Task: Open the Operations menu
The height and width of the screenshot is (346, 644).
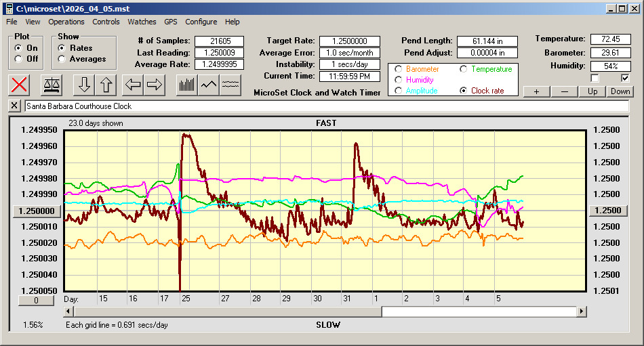Action: [x=66, y=22]
